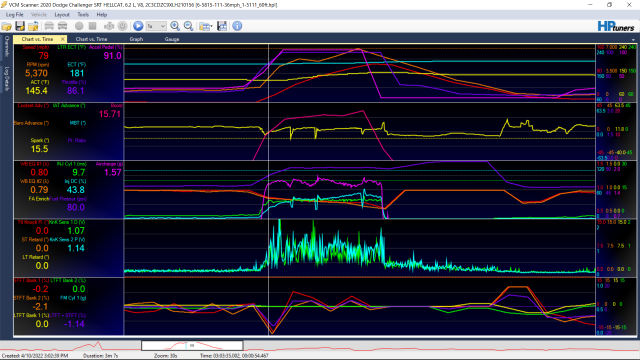Zoom out with magnifier minus icon
The image size is (640, 360).
click(189, 26)
